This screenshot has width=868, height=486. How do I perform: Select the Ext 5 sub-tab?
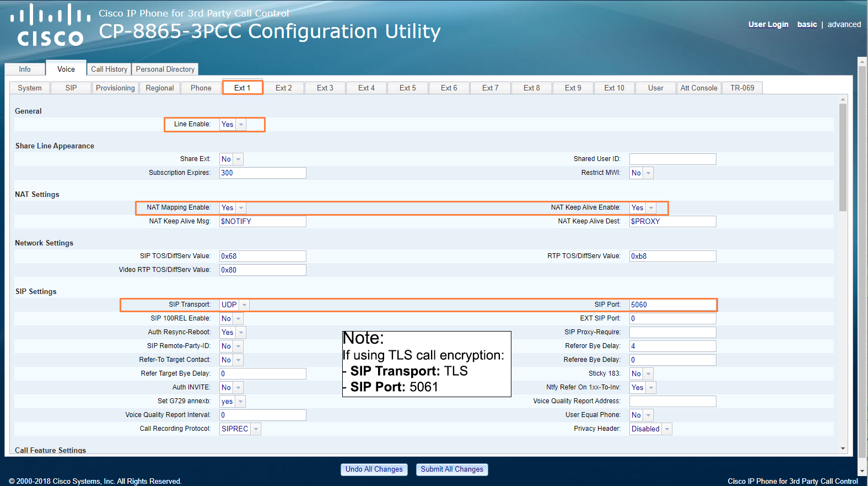coord(408,88)
